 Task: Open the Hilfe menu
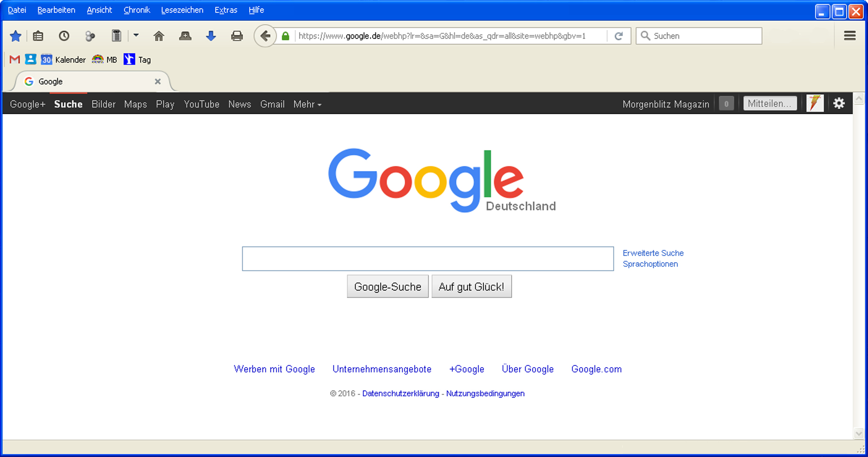256,10
